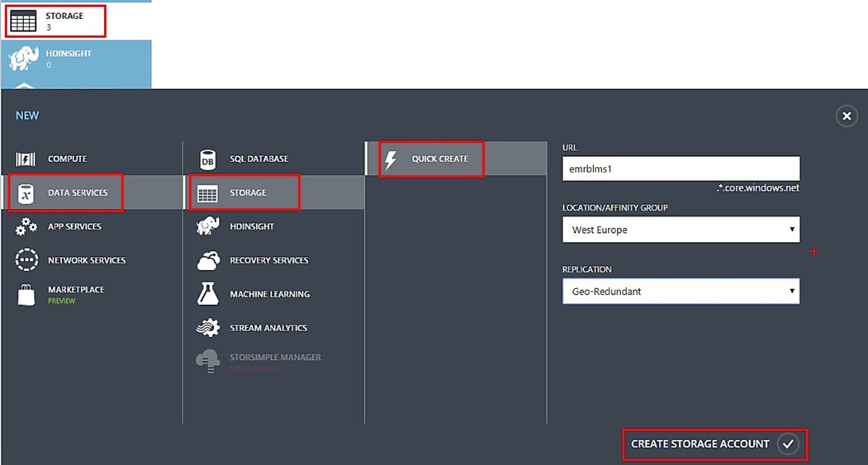Select App Services category

pyautogui.click(x=92, y=226)
